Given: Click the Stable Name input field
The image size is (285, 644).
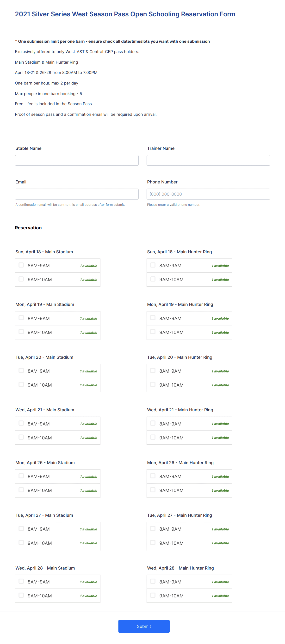Looking at the screenshot, I should [77, 160].
